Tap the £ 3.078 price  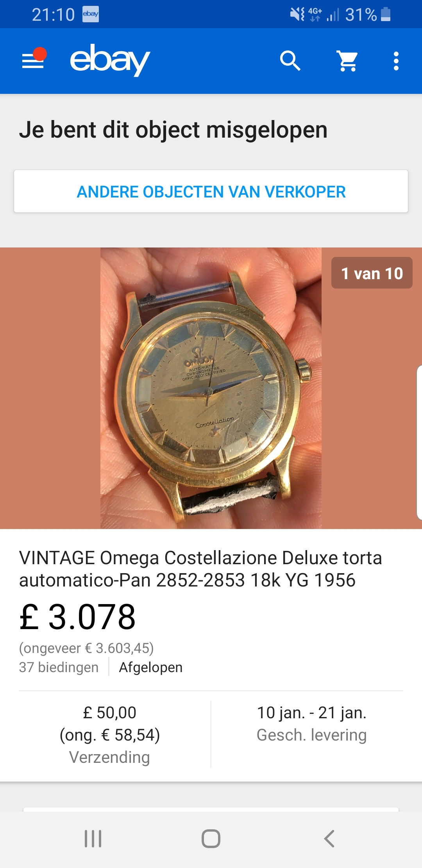[x=77, y=617]
